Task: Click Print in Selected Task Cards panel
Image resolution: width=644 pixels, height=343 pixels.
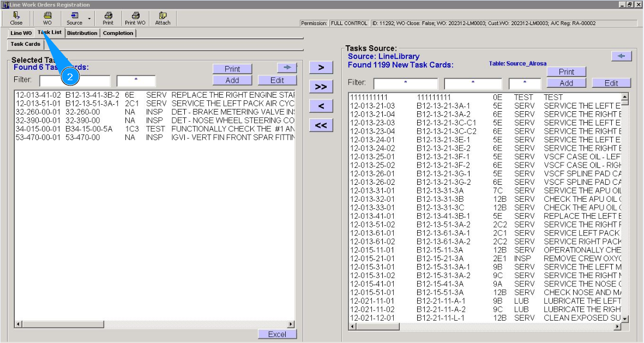Action: tap(232, 69)
